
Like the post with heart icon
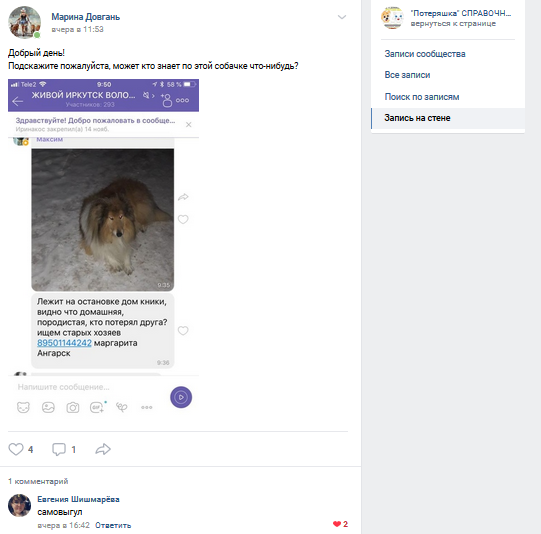click(x=16, y=449)
